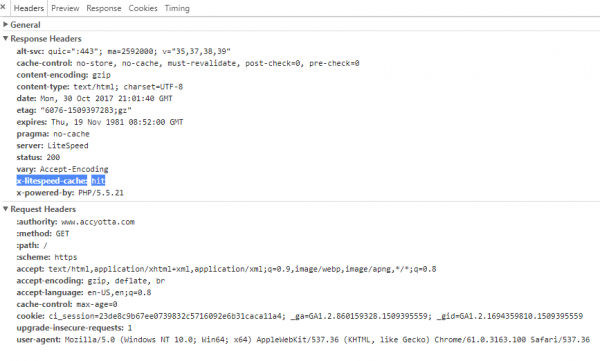Click the x-powered-by PHP header
The image size is (600, 361).
(70, 193)
